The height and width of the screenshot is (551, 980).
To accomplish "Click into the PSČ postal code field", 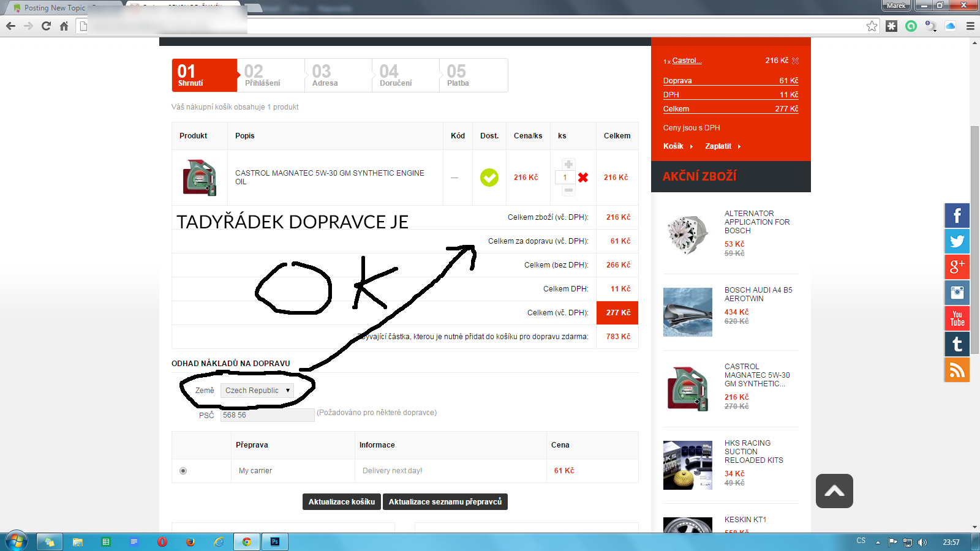I will pos(268,415).
